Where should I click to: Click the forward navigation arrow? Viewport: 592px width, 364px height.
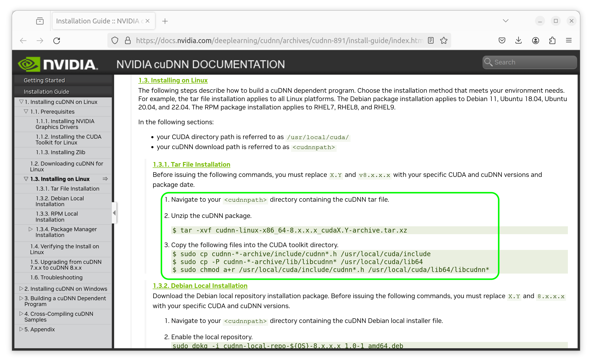[40, 41]
